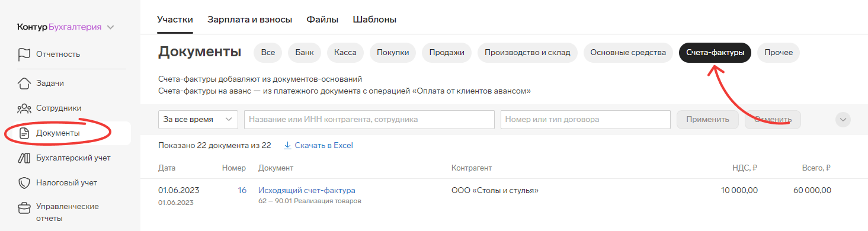The width and height of the screenshot is (868, 231).
Task: Click the Управленческие отчеты briefcase icon
Action: point(24,208)
